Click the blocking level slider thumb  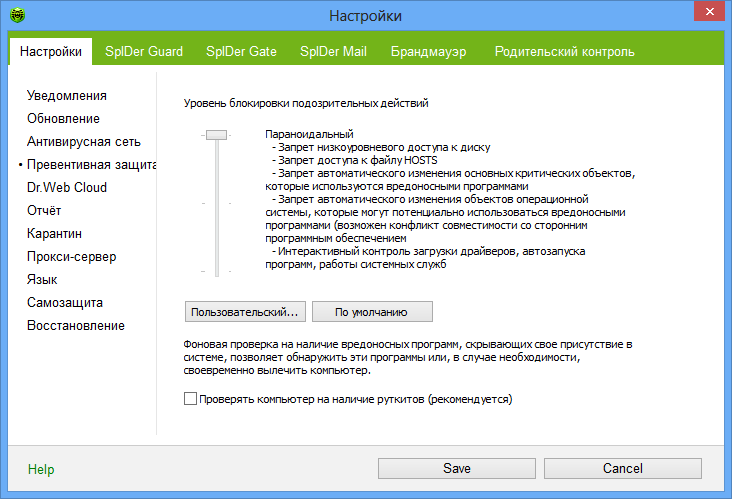217,135
